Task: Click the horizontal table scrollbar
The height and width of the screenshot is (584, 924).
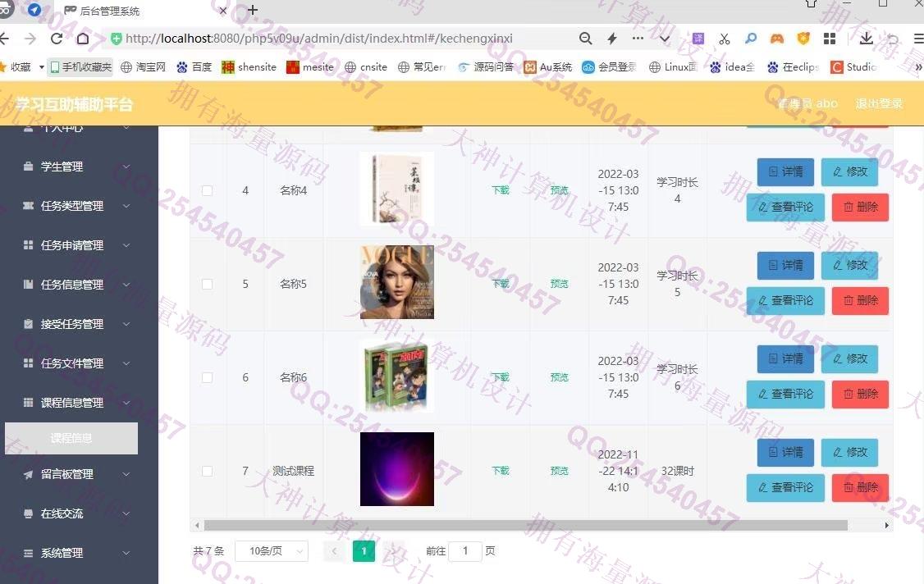Action: pyautogui.click(x=525, y=525)
